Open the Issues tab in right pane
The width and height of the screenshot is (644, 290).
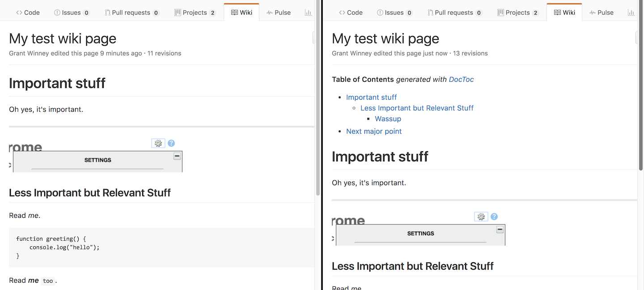coord(394,13)
